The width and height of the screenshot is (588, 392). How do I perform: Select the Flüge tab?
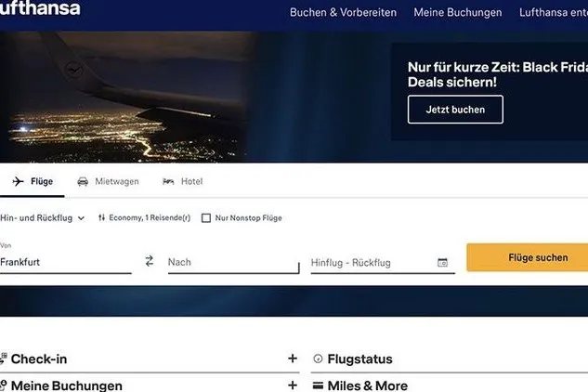tap(33, 181)
